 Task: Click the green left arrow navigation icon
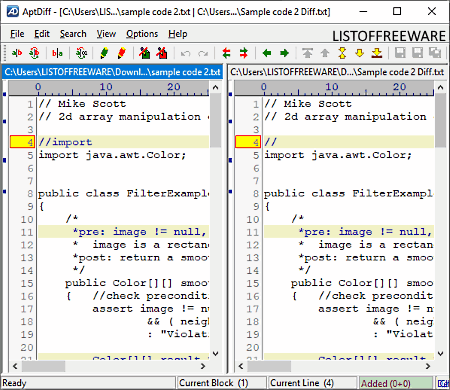[267, 53]
